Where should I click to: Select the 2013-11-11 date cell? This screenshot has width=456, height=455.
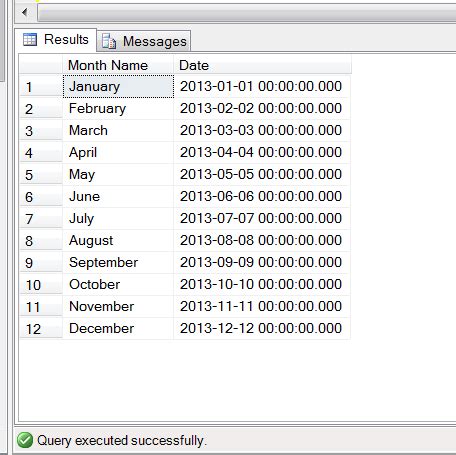pos(262,307)
